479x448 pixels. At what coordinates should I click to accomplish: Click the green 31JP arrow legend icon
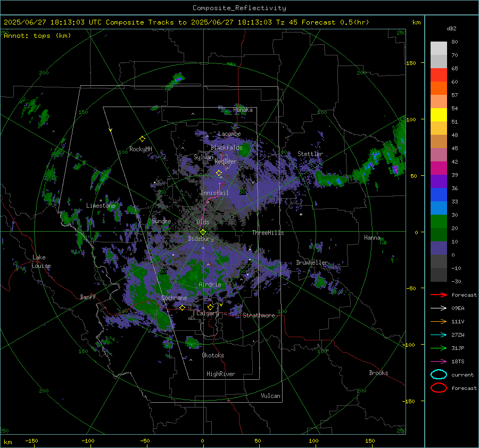tap(439, 348)
